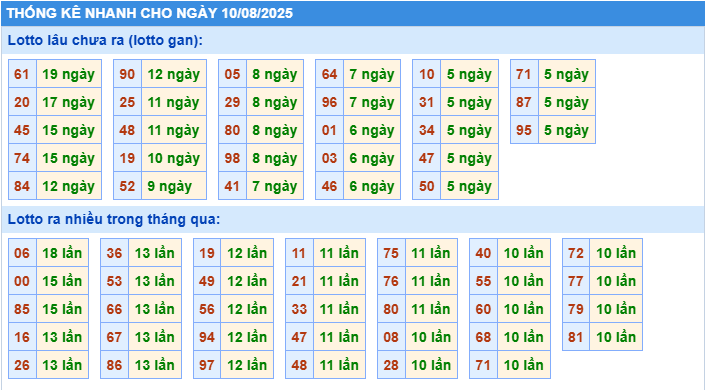This screenshot has height=390, width=707.
Task: Select the '13 lần' cell beside number 26
Action: pos(63,365)
